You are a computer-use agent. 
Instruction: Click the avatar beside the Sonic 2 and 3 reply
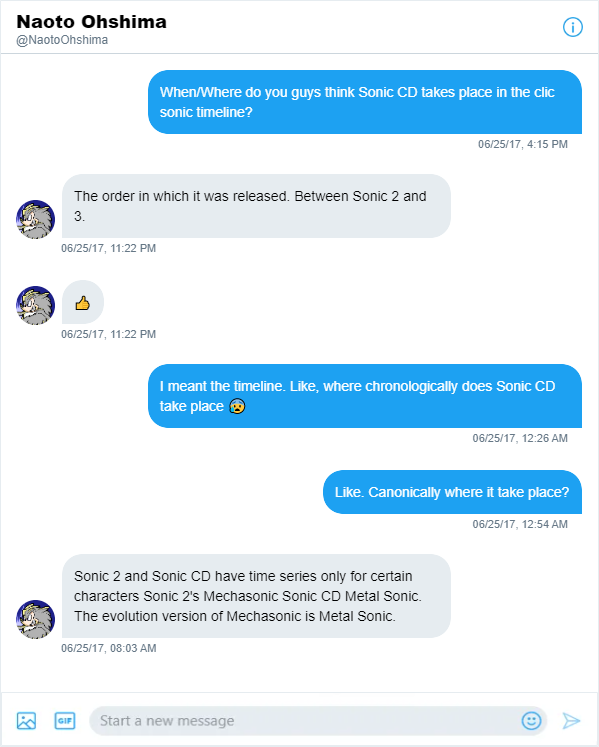[x=35, y=219]
